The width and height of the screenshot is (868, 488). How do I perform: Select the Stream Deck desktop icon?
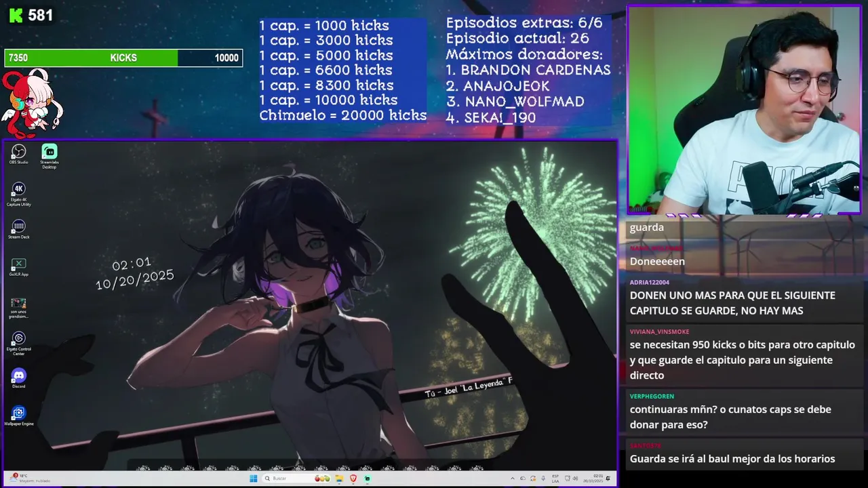[x=18, y=229]
